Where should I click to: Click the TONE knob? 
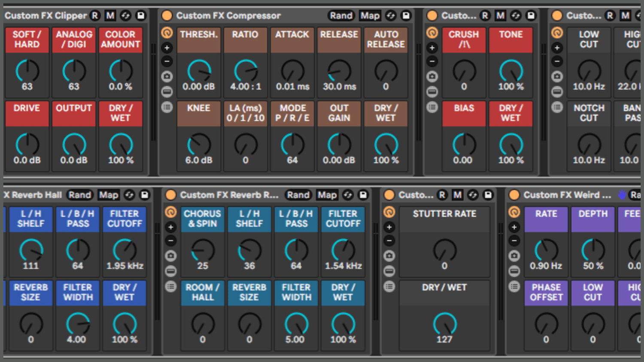click(x=511, y=71)
